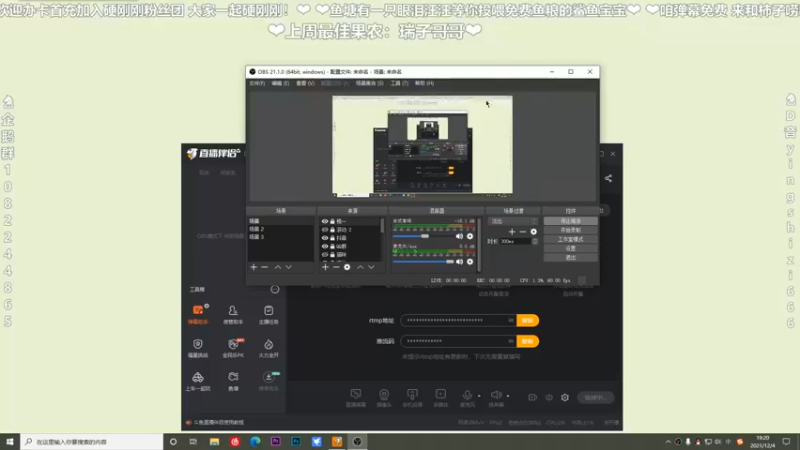This screenshot has height=450, width=800.
Task: Open desktop audio settings gear in the OBS mixer
Action: click(x=470, y=236)
